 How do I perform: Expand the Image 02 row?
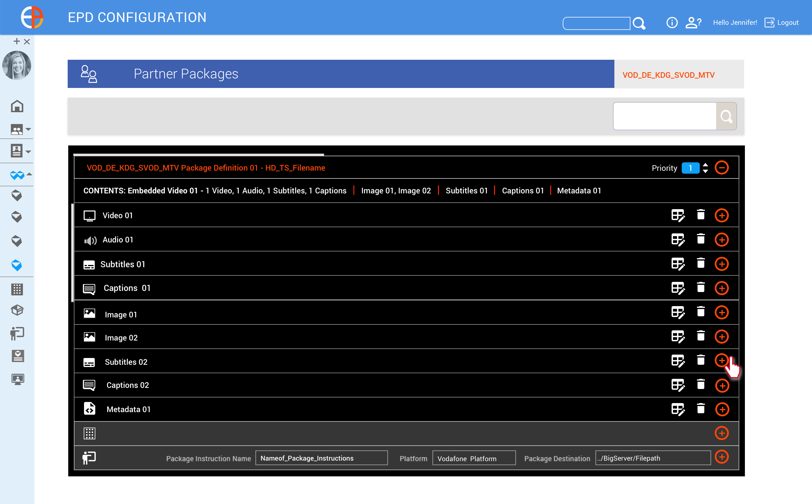pyautogui.click(x=722, y=337)
